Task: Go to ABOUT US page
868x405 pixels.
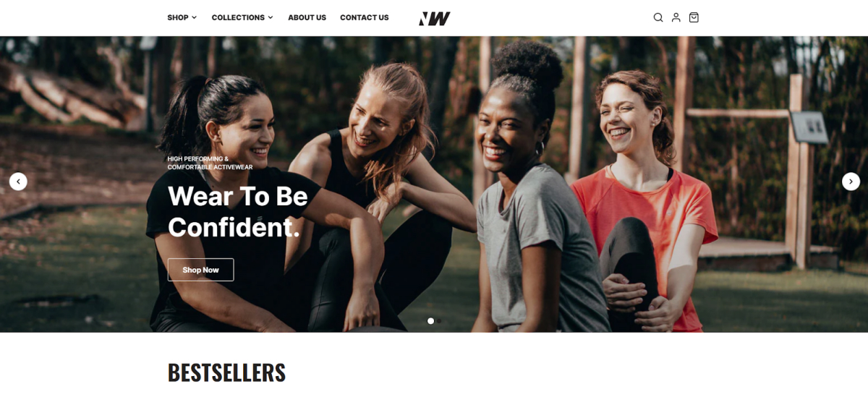Action: click(307, 17)
